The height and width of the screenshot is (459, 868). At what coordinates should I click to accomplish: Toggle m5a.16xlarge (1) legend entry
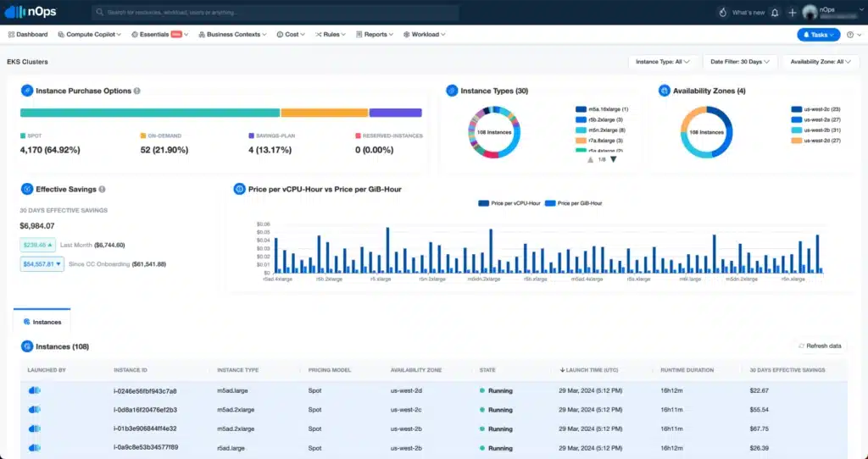[602, 109]
